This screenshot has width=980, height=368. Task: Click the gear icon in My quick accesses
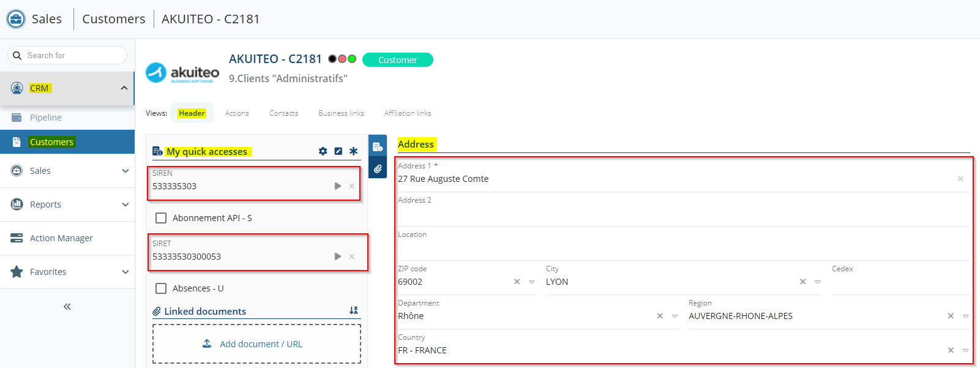point(323,151)
